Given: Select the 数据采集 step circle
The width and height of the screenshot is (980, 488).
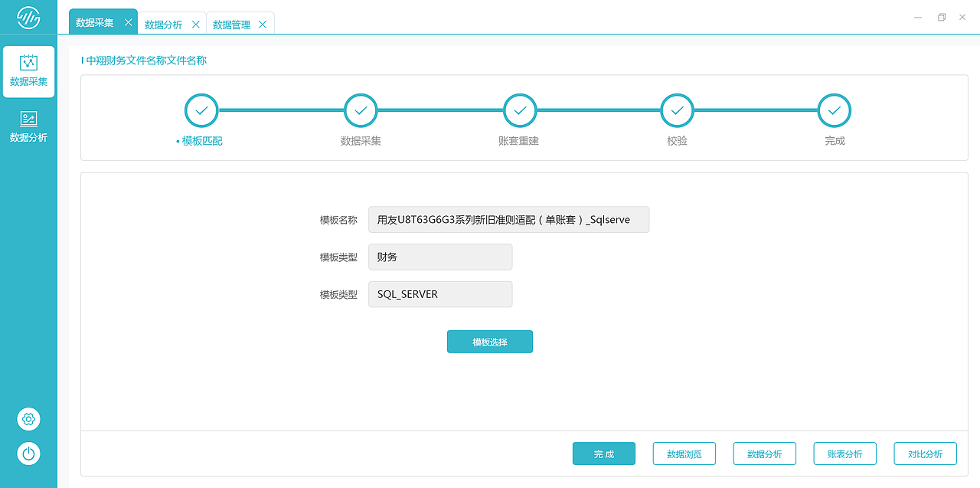Looking at the screenshot, I should pyautogui.click(x=361, y=110).
